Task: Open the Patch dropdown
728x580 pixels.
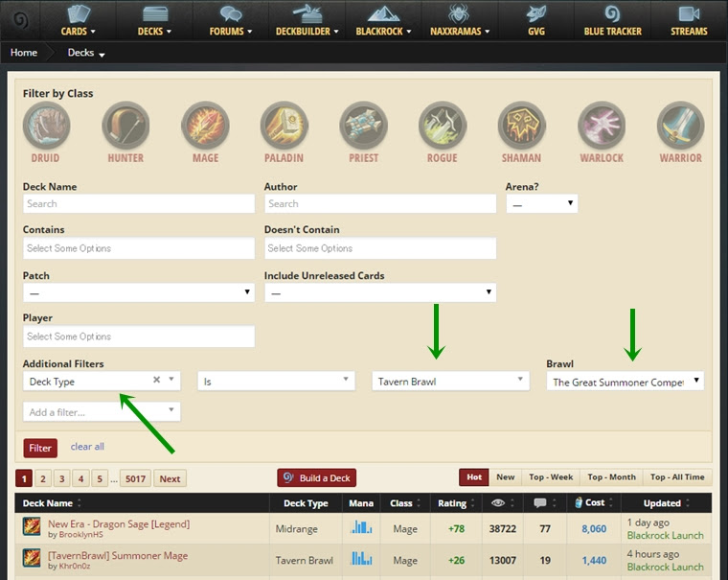Action: pos(139,292)
